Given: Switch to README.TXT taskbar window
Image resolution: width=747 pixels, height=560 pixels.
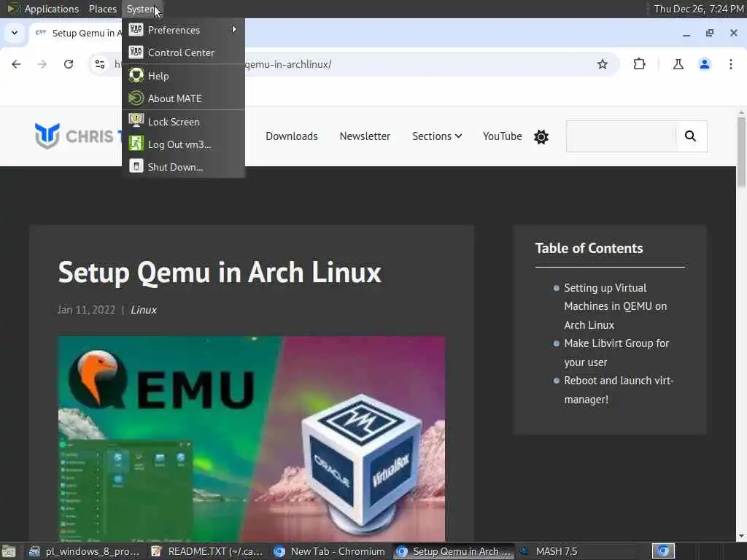Looking at the screenshot, I should pos(207,551).
